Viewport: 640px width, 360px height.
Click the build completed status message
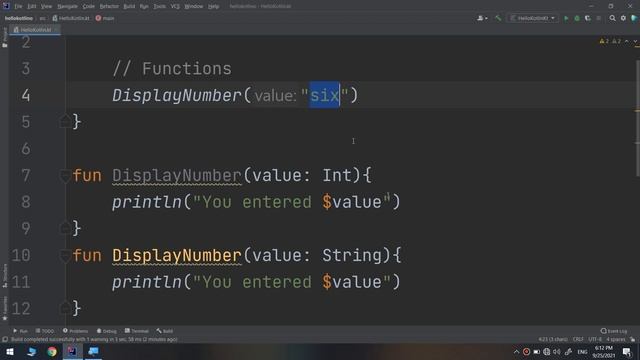click(x=94, y=339)
